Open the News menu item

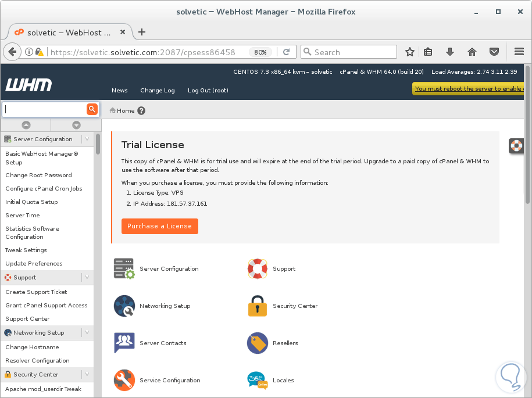click(x=119, y=90)
